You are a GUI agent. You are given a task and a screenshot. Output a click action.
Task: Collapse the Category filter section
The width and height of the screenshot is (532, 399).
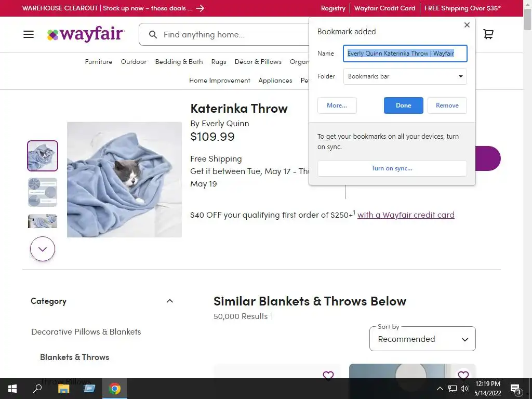(170, 301)
